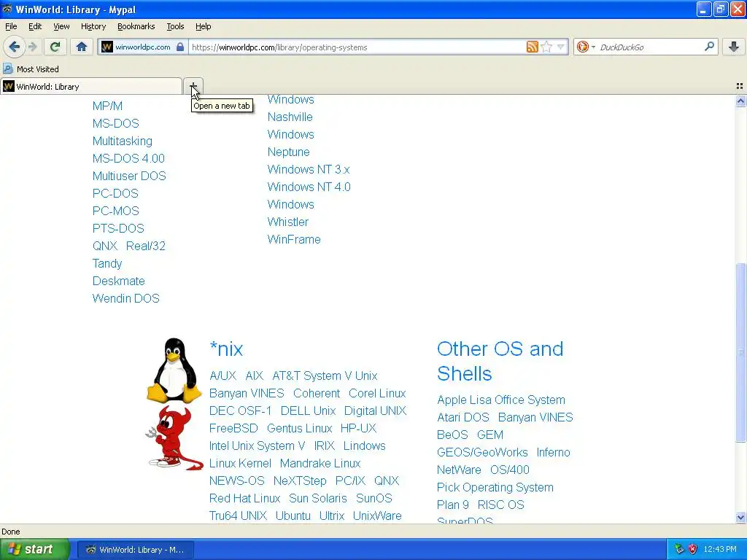Click the scrollbar down arrow
This screenshot has width=747, height=560.
740,518
